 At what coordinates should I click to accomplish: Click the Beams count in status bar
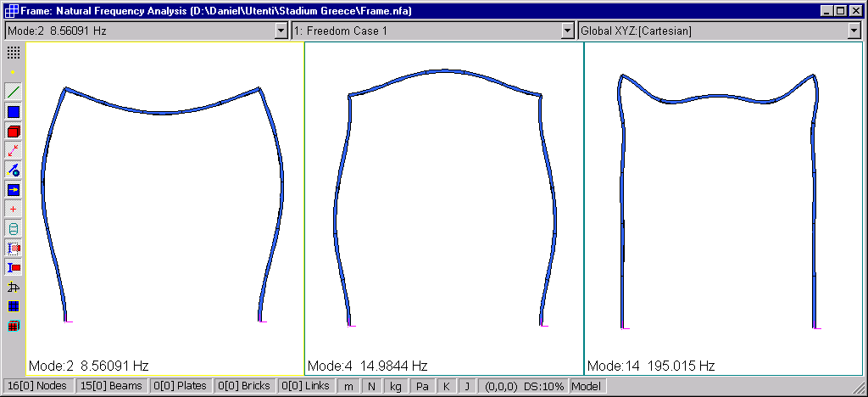(111, 387)
